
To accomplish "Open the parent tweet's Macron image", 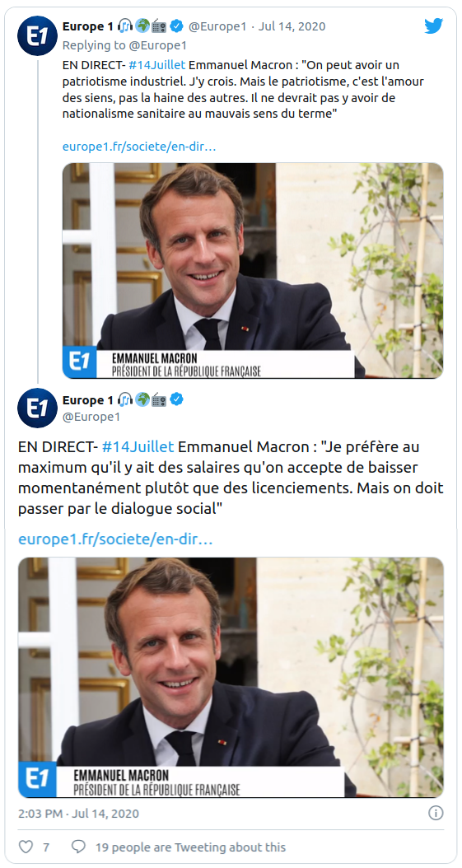I will (x=253, y=271).
